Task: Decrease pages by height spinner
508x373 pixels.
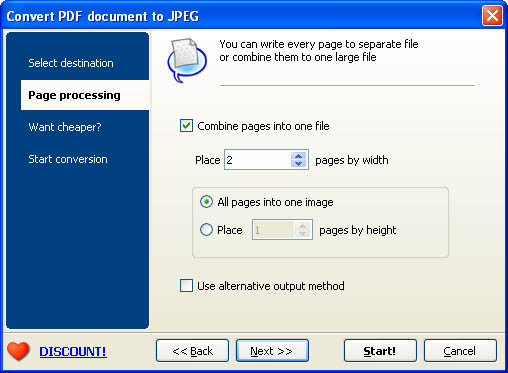Action: click(302, 233)
